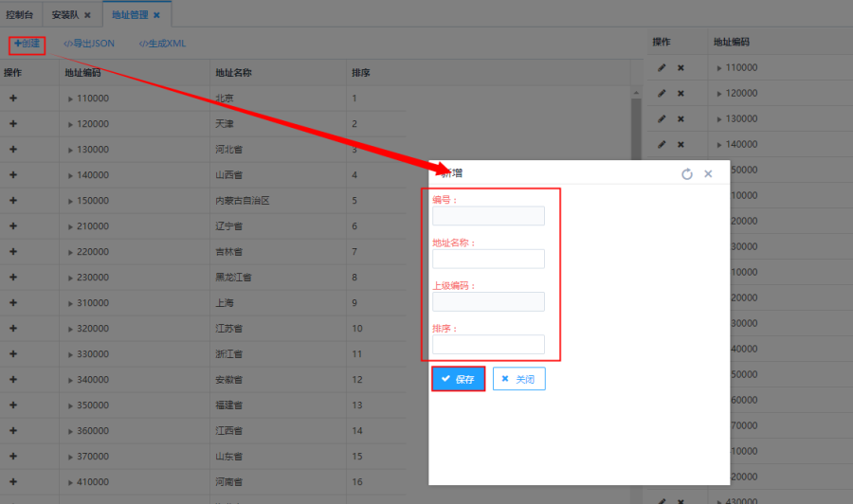
Task: Expand the 110000 node in left table
Action: coord(70,99)
